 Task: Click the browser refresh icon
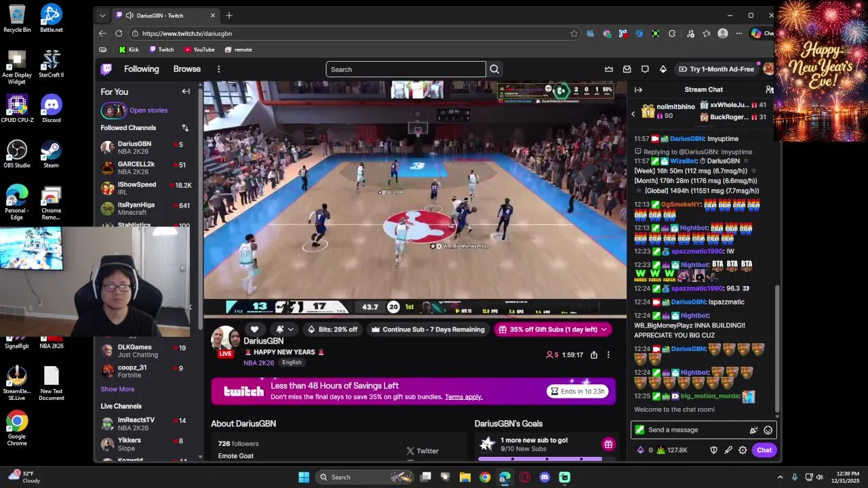119,33
